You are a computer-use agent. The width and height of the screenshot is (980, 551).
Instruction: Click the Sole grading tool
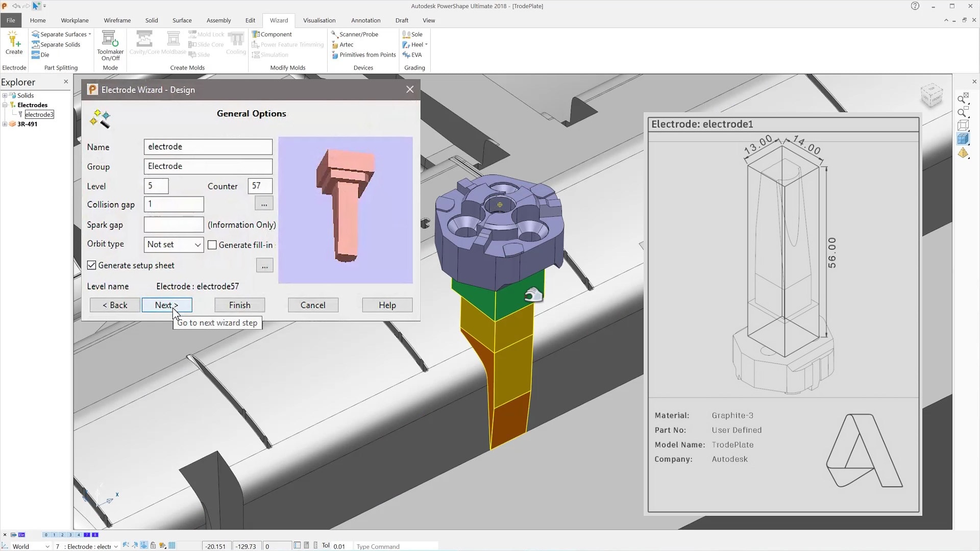point(412,34)
